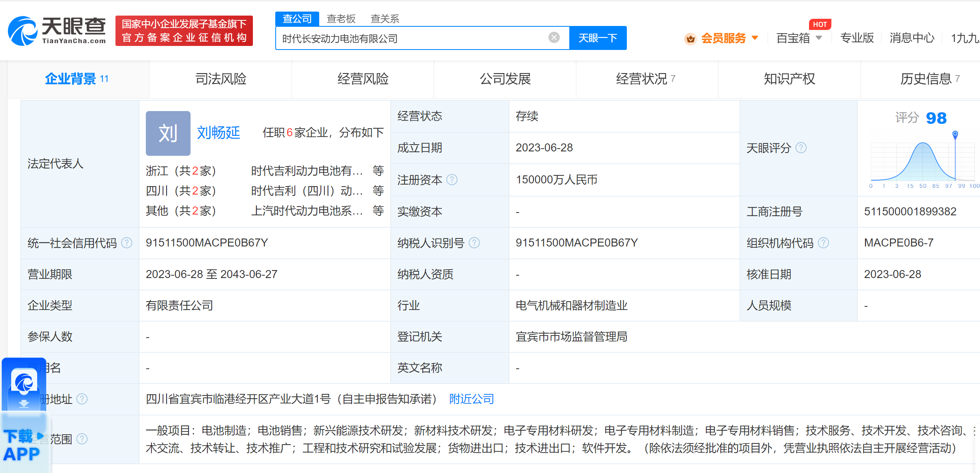The width and height of the screenshot is (980, 473).
Task: Click the credit code 91511500MACPE0B67Y under 统一社会信用代码
Action: [x=207, y=243]
